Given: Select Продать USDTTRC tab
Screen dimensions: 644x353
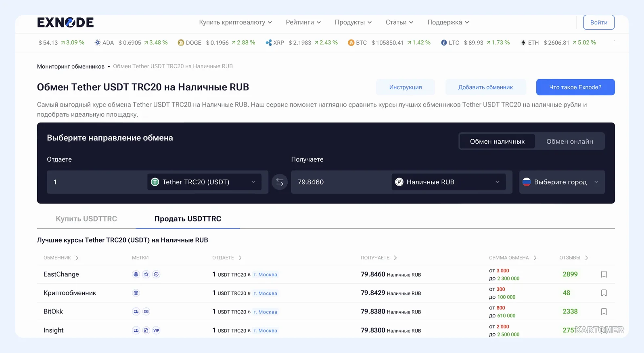Looking at the screenshot, I should tap(188, 219).
